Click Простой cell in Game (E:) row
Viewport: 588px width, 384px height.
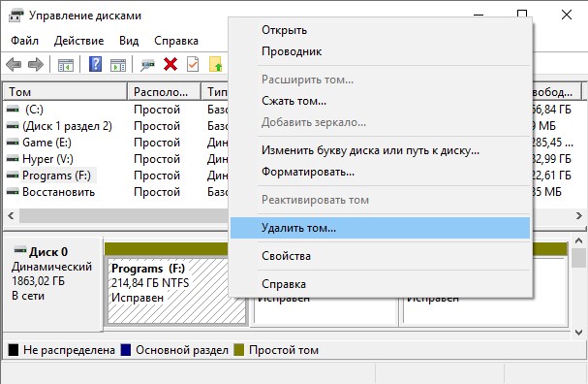pyautogui.click(x=157, y=143)
